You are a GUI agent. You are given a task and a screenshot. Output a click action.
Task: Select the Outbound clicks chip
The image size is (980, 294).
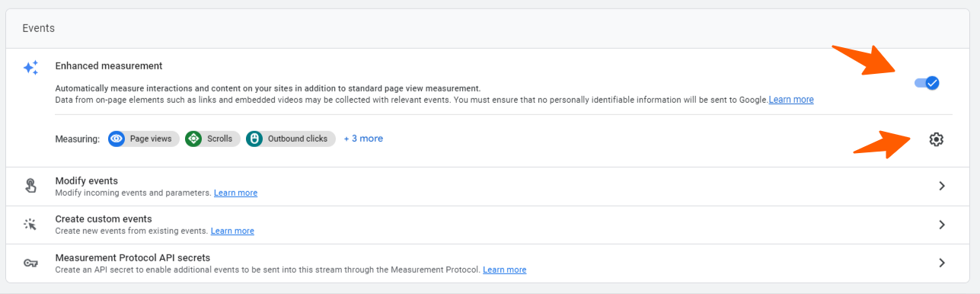pos(291,139)
